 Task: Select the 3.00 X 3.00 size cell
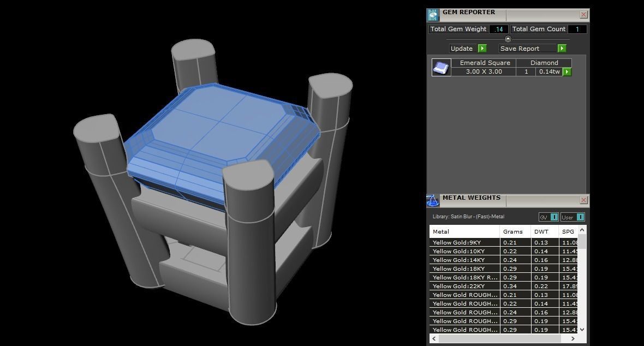pos(484,71)
